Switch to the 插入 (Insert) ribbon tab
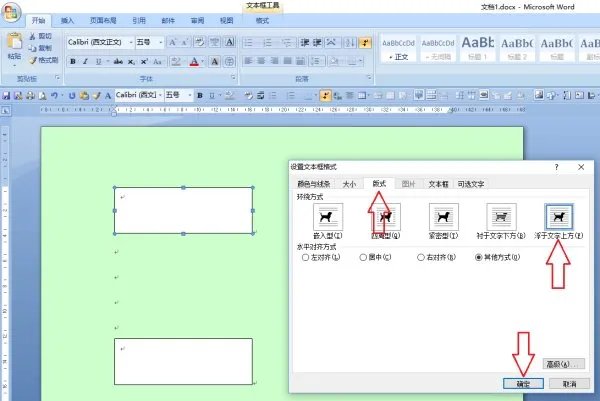The height and width of the screenshot is (401, 600). click(x=67, y=21)
